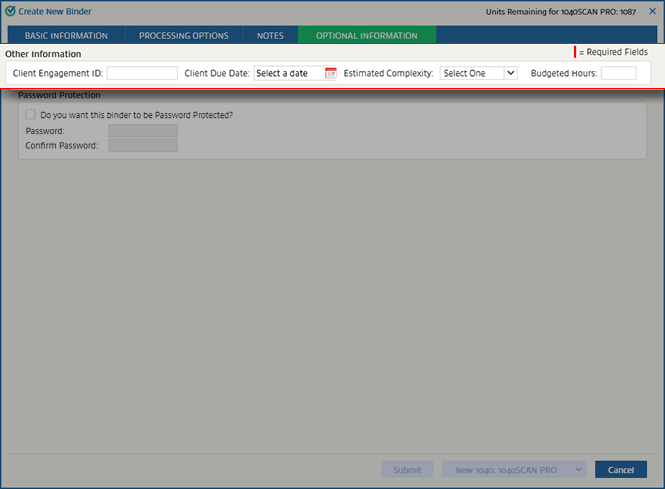Image resolution: width=665 pixels, height=489 pixels.
Task: Close the Create New Binder dialog
Action: click(652, 11)
